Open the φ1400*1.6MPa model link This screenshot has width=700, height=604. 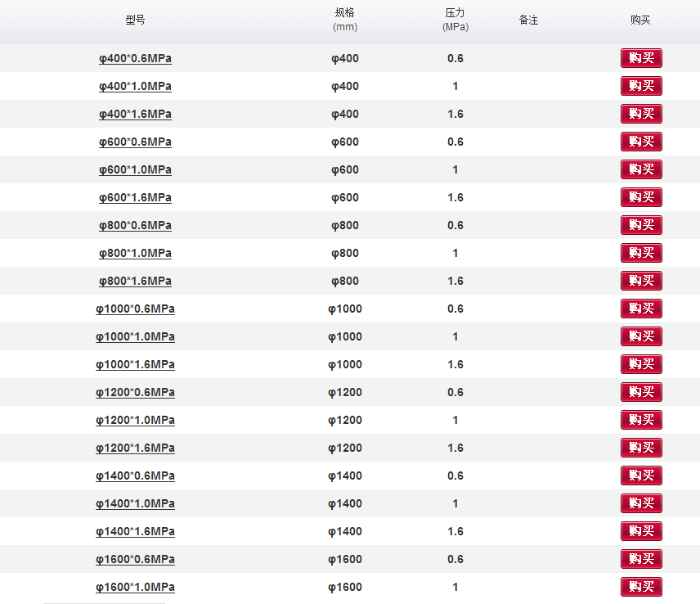click(x=135, y=531)
